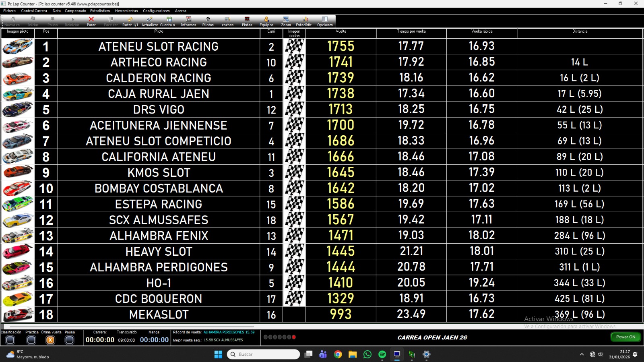Expand the Windows system tray hidden icons
Image resolution: width=644 pixels, height=362 pixels.
pos(582,354)
